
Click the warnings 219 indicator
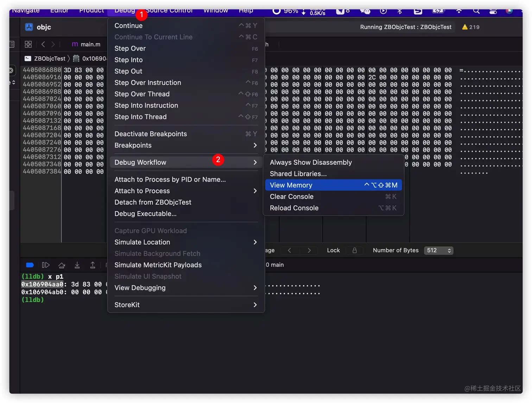click(470, 27)
